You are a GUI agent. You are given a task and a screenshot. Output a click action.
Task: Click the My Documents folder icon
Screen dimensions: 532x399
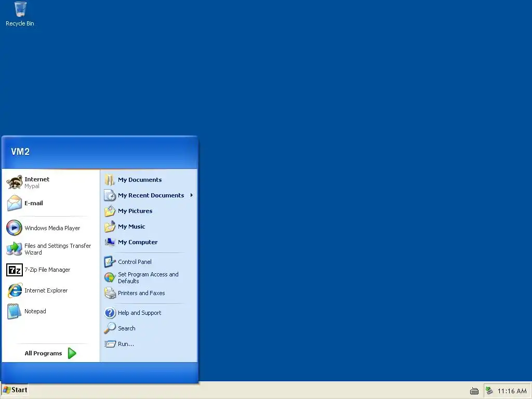tap(110, 179)
